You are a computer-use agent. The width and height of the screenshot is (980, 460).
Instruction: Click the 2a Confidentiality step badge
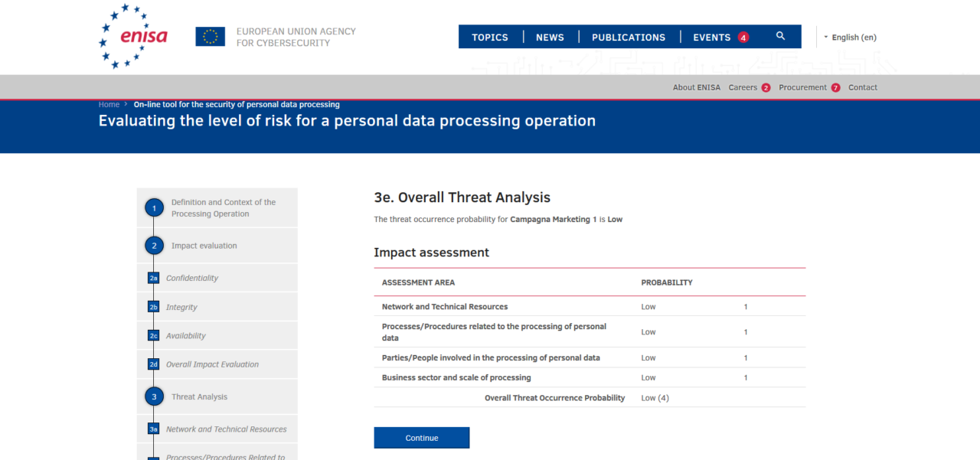click(x=153, y=278)
